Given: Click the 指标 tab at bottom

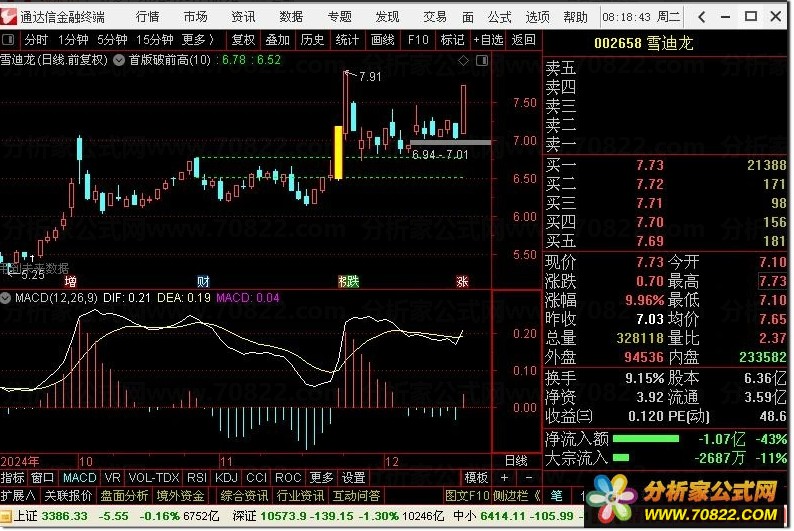Looking at the screenshot, I should pyautogui.click(x=13, y=478).
